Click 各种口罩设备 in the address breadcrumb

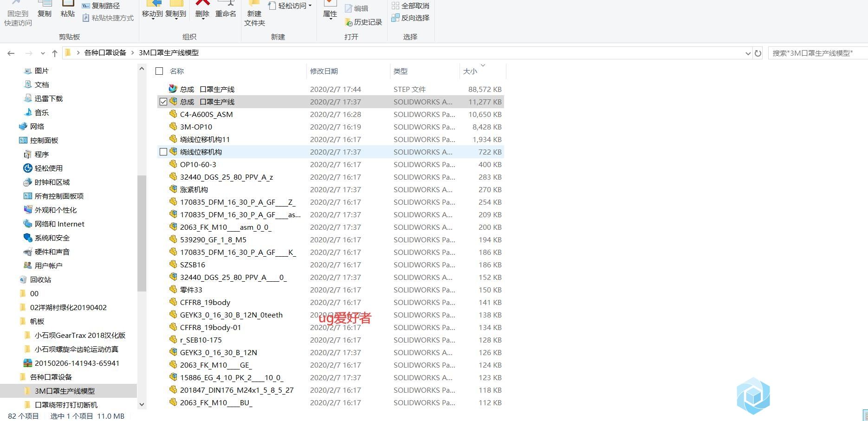tap(105, 53)
